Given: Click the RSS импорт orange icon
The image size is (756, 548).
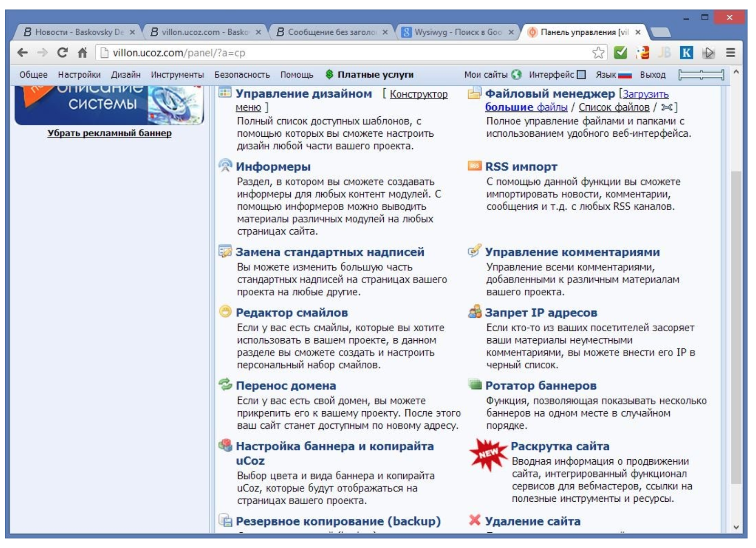Looking at the screenshot, I should (474, 165).
